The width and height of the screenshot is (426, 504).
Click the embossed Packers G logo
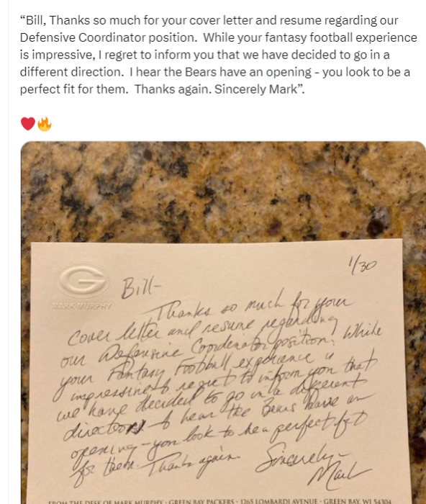click(83, 281)
